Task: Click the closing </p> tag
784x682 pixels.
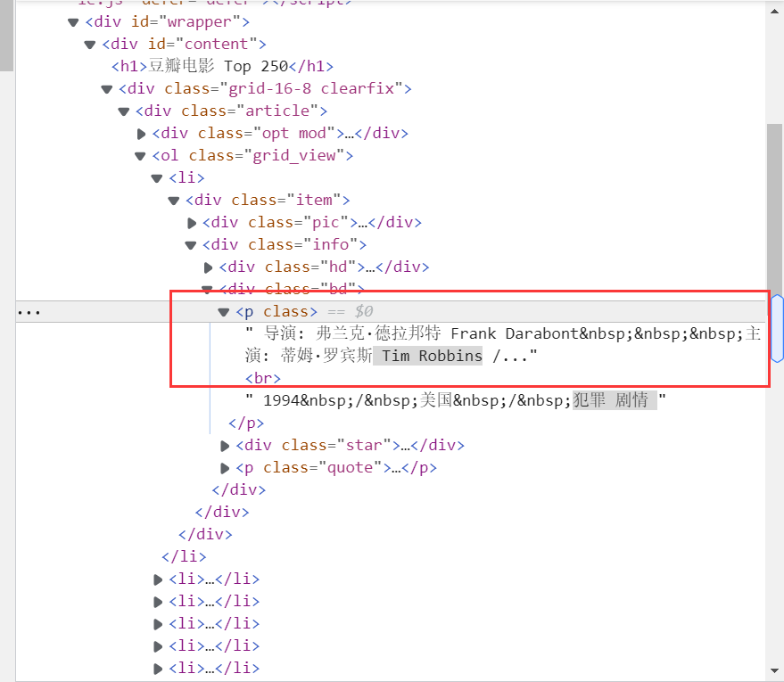Action: tap(246, 423)
